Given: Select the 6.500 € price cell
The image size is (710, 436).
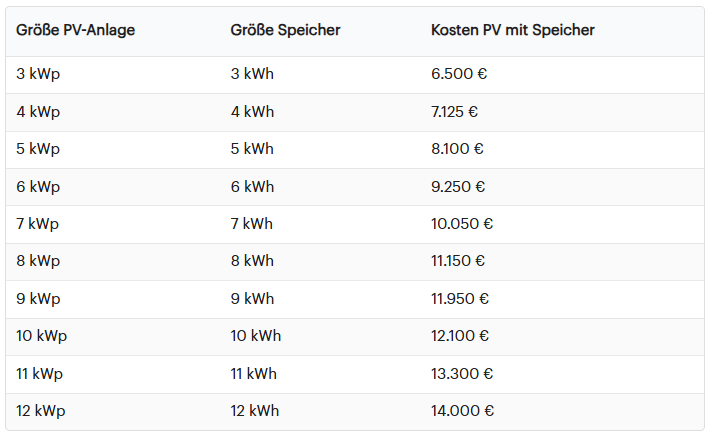Looking at the screenshot, I should tap(459, 74).
